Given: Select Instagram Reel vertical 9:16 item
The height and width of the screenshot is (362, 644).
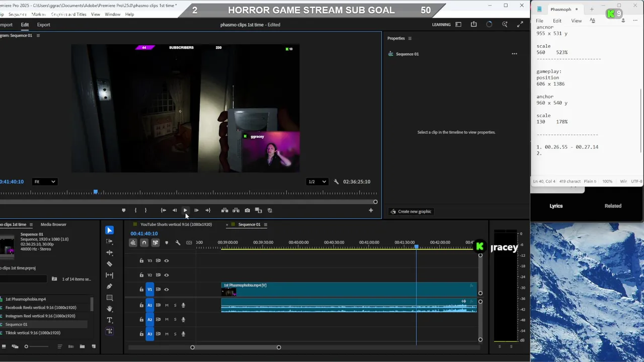Looking at the screenshot, I should coord(40,316).
